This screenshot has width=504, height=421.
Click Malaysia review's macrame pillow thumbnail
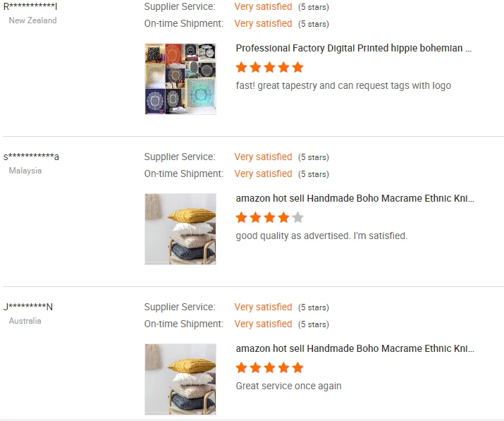click(x=180, y=229)
